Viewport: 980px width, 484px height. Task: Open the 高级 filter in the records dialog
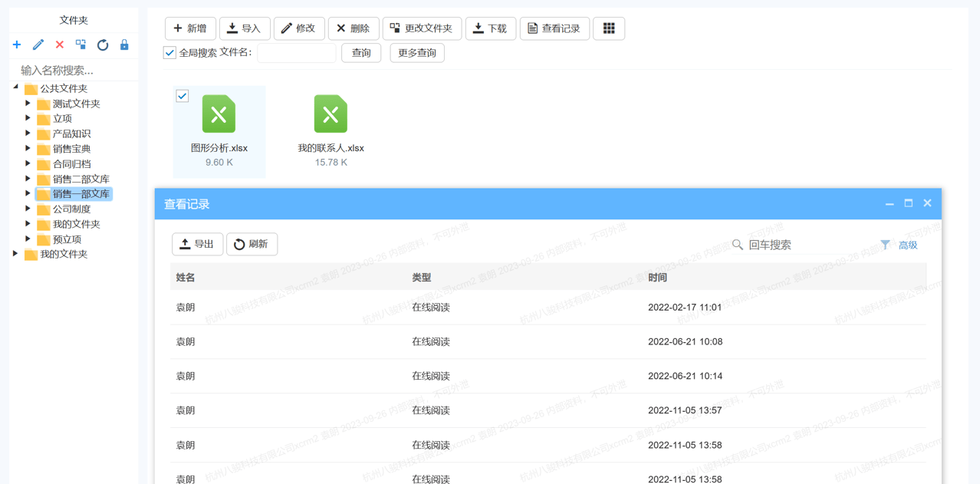pos(900,244)
